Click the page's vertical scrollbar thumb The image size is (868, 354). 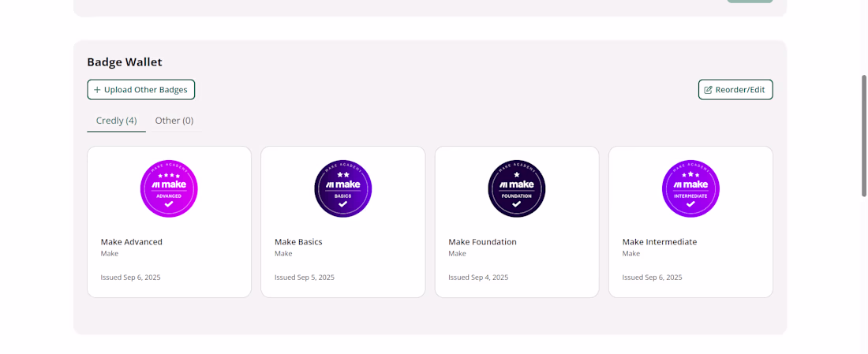864,136
